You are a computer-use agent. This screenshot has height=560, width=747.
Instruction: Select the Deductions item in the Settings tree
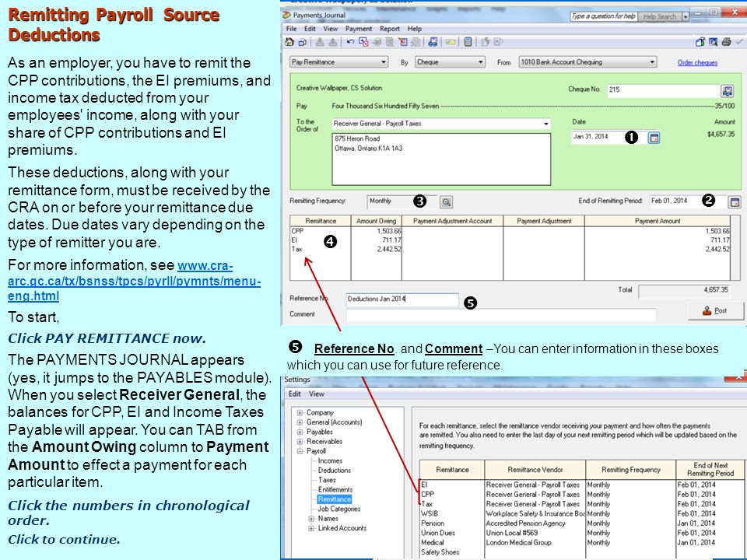(x=335, y=471)
